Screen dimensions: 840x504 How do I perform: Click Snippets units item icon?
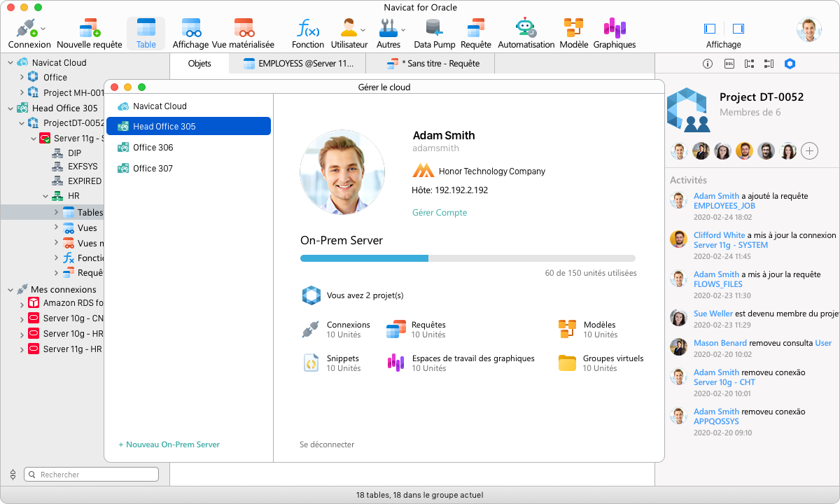[x=311, y=363]
